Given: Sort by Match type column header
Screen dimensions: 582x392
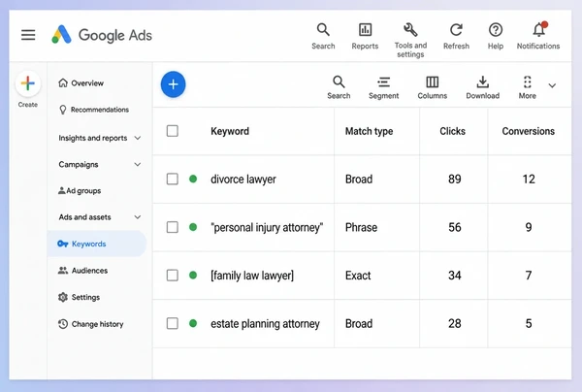Looking at the screenshot, I should click(369, 131).
